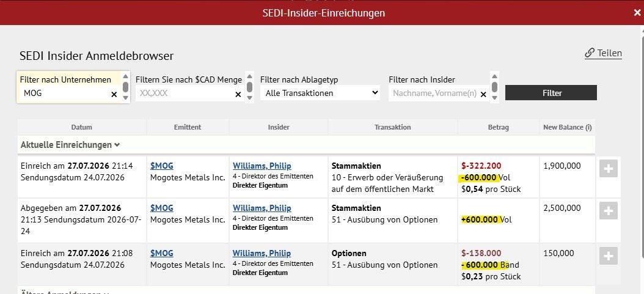Open Williams, Philip in the 21:14 row

click(x=262, y=166)
